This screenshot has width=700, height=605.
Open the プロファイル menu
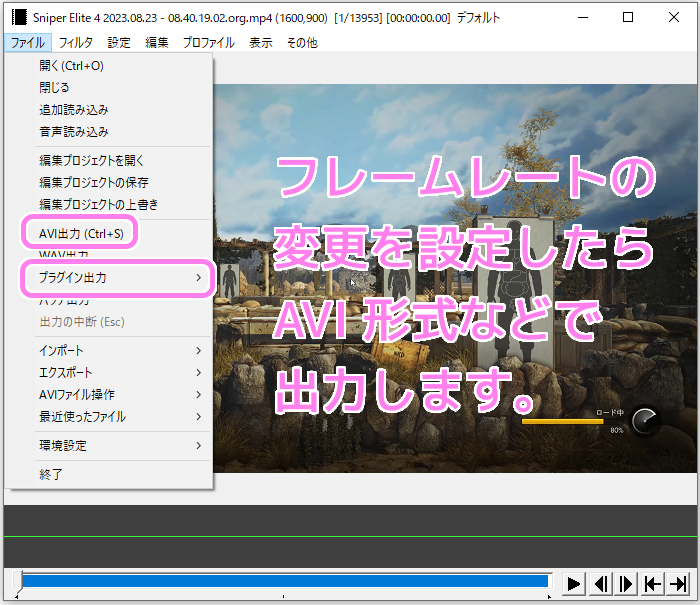[208, 42]
